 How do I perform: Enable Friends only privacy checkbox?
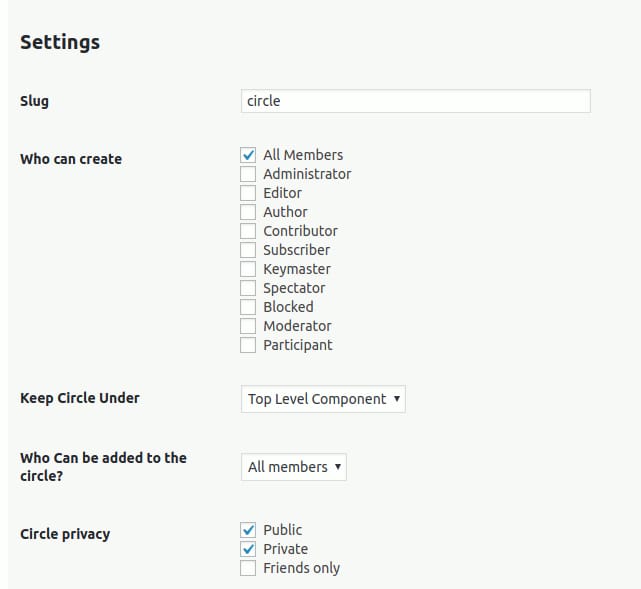249,568
